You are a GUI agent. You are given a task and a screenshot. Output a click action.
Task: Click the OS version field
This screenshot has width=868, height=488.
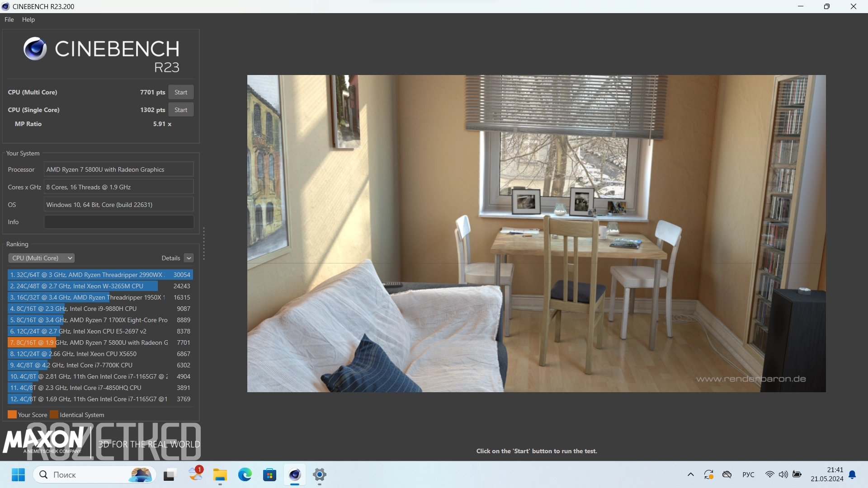[x=119, y=205]
